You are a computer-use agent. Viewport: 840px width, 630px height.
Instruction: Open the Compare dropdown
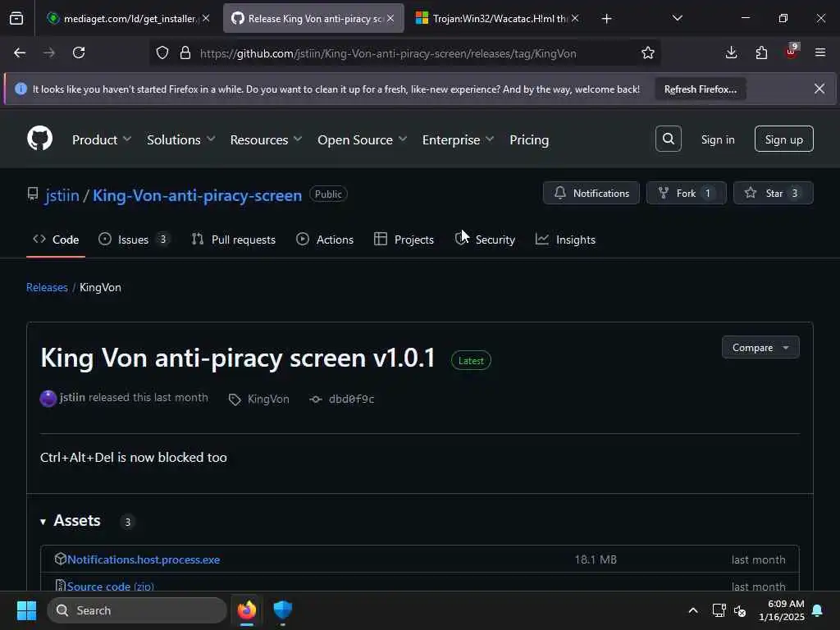tap(760, 347)
